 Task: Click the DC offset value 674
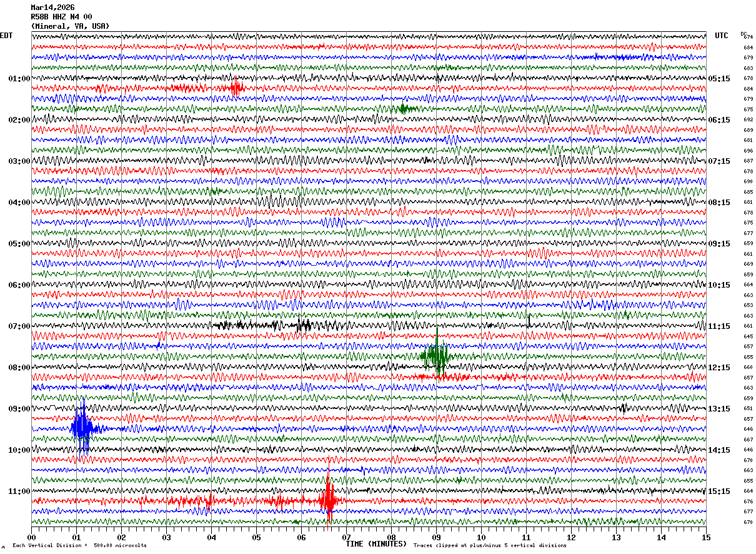click(x=748, y=38)
